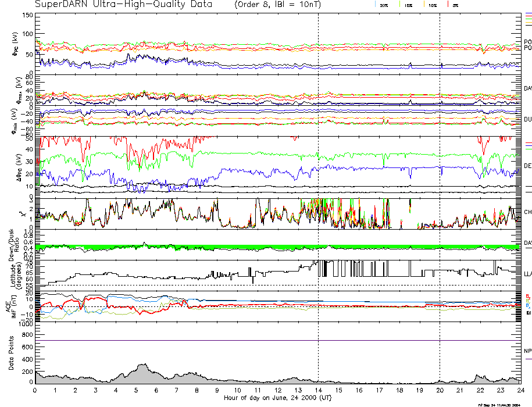Viewport: 532px width, 407px height.
Task: Click the CH label beside chi-squared panel
Action: point(528,212)
